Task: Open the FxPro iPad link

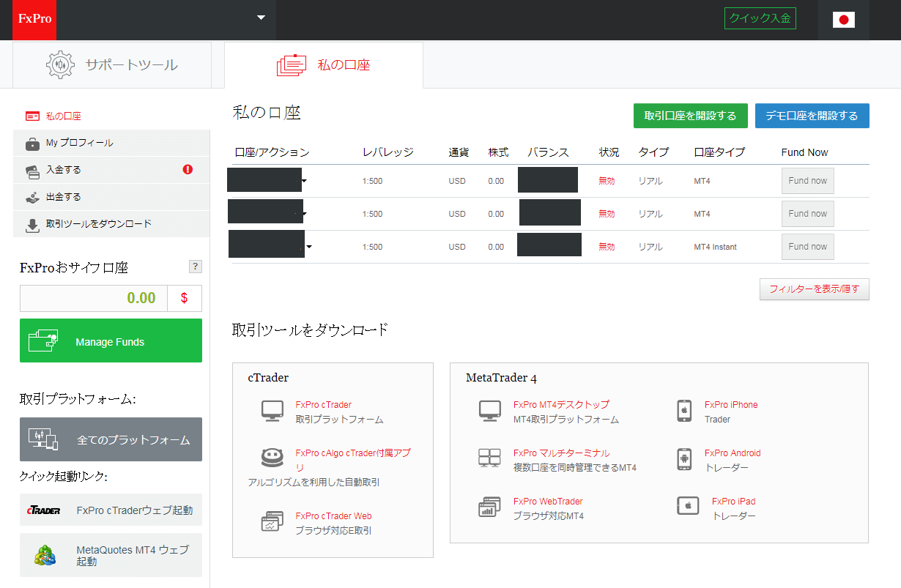Action: click(734, 502)
